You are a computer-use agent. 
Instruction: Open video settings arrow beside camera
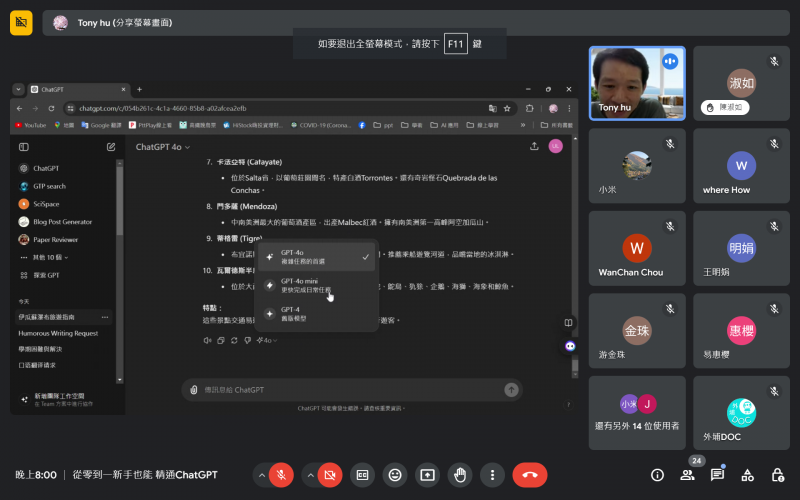coord(310,475)
